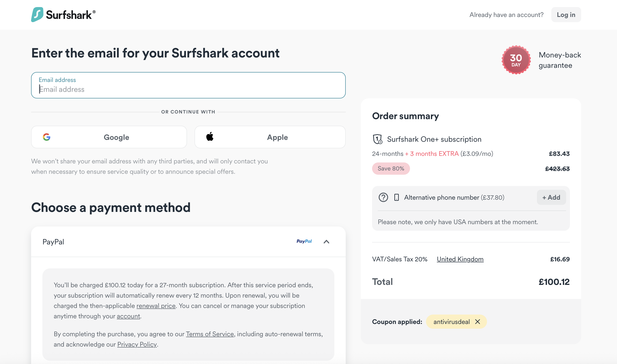
Task: Open the renewal price link
Action: click(x=156, y=306)
